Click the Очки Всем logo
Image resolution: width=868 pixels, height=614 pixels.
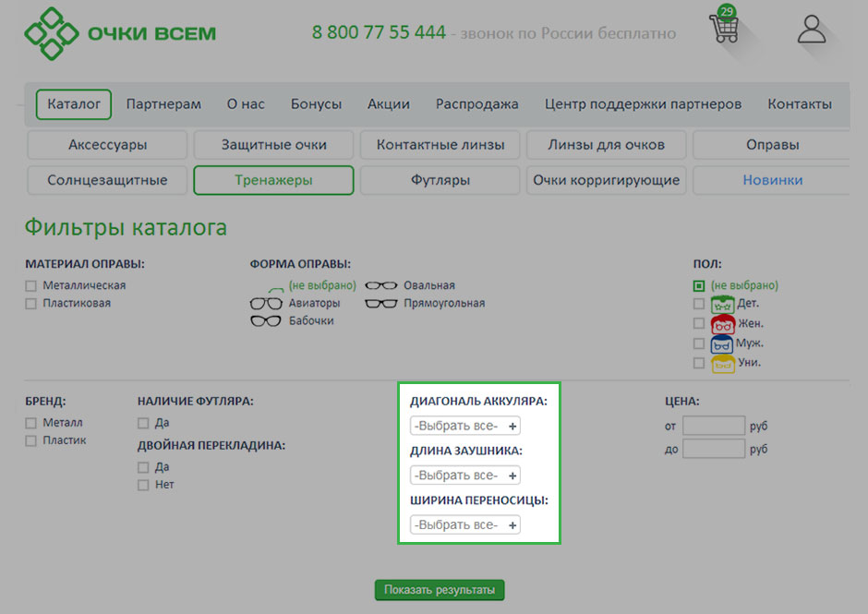120,32
